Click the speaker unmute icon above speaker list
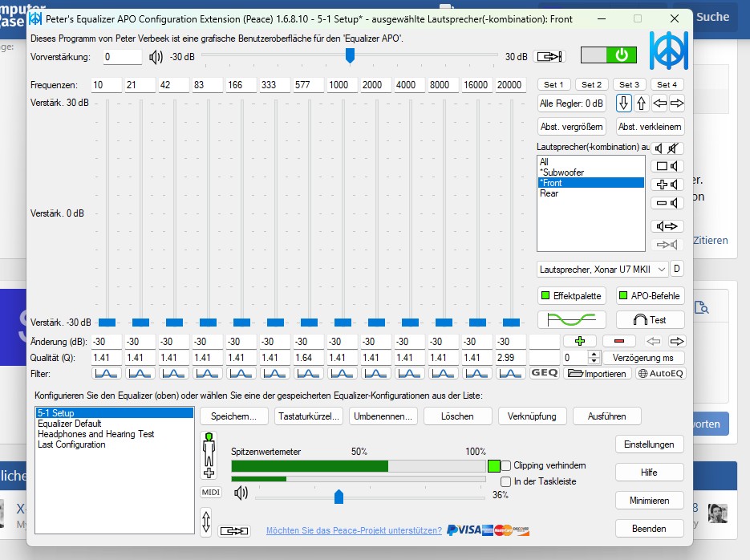This screenshot has height=560, width=750. (x=659, y=148)
